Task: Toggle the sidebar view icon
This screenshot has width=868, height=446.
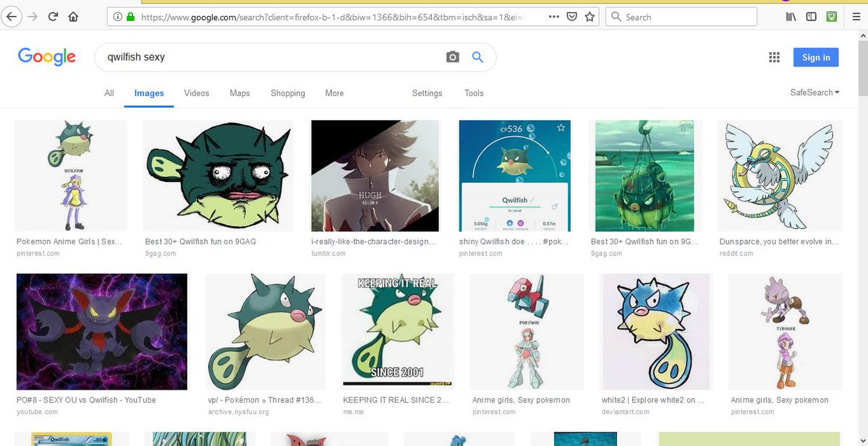Action: click(811, 17)
